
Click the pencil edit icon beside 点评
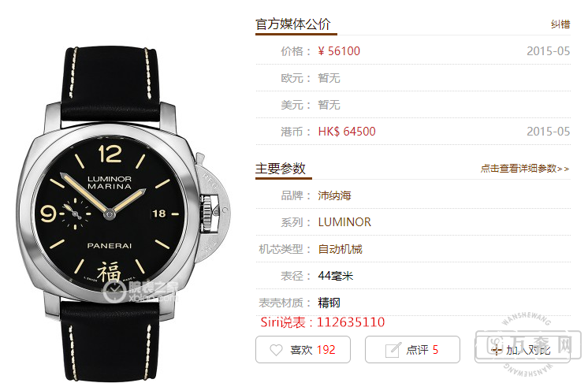pos(393,350)
